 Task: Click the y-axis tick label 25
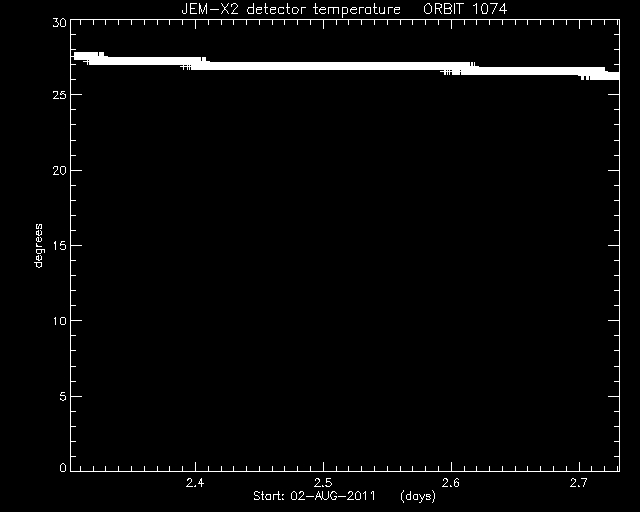point(59,95)
